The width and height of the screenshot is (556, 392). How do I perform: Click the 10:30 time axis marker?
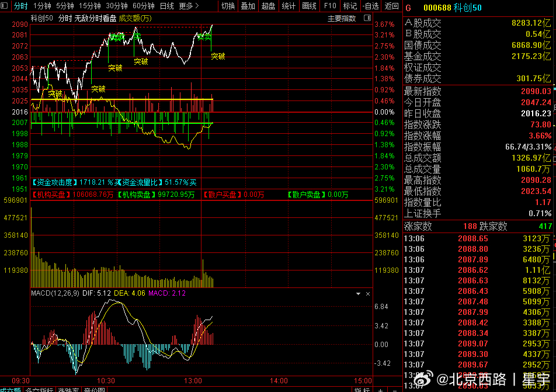[x=106, y=381]
